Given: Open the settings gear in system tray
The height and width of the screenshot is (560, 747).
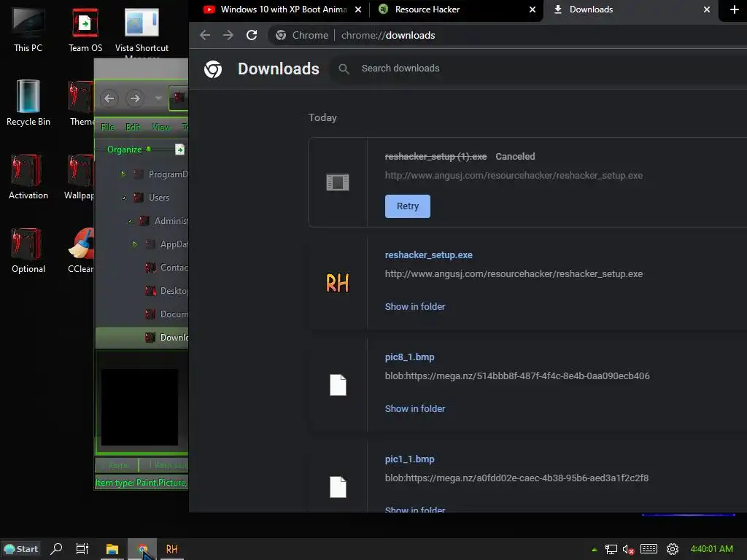Looking at the screenshot, I should 672,549.
